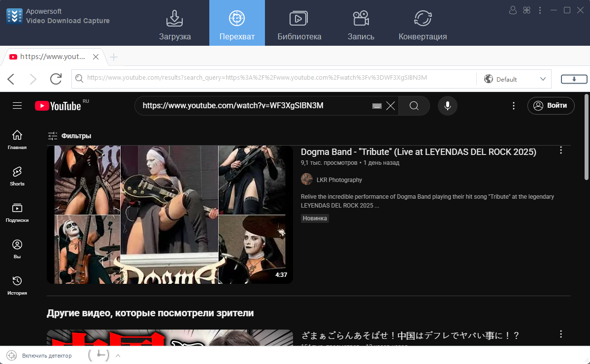Open the Japanese-titled video link

(410, 335)
